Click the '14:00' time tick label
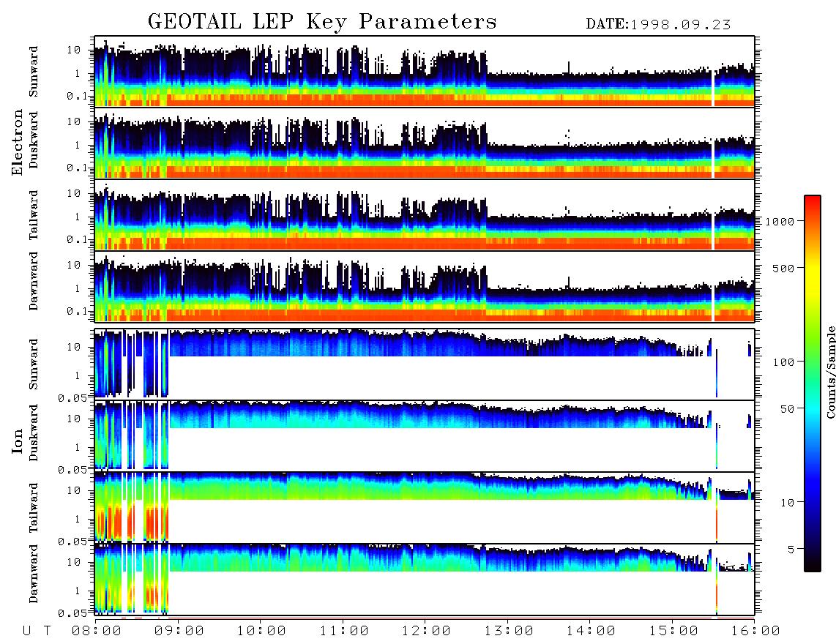 591,632
